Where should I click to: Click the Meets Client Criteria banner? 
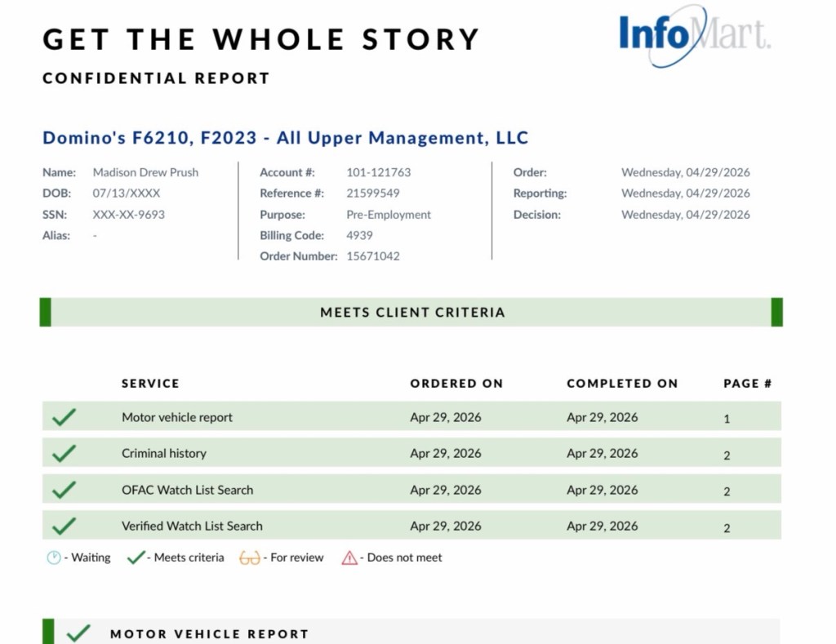(x=412, y=312)
